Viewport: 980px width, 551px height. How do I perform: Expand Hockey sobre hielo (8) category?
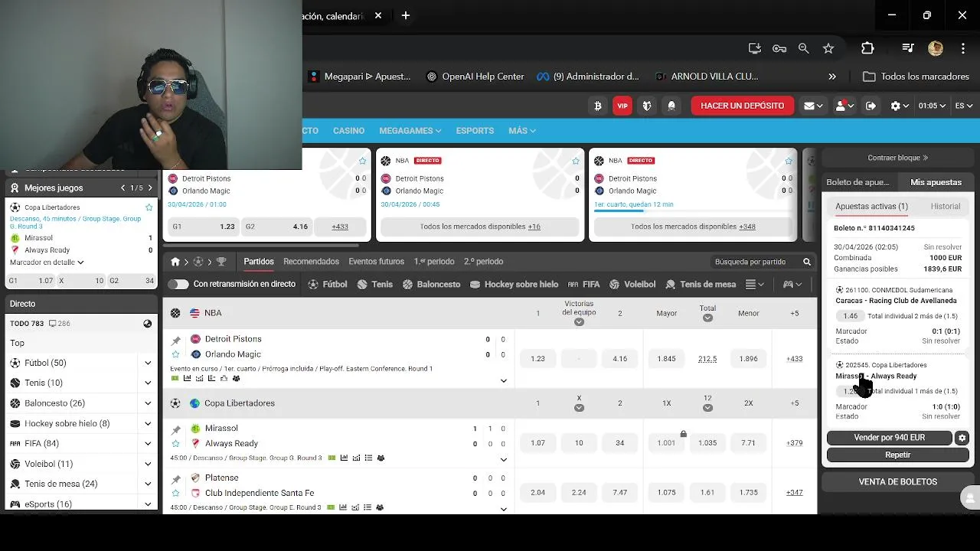[x=148, y=423]
